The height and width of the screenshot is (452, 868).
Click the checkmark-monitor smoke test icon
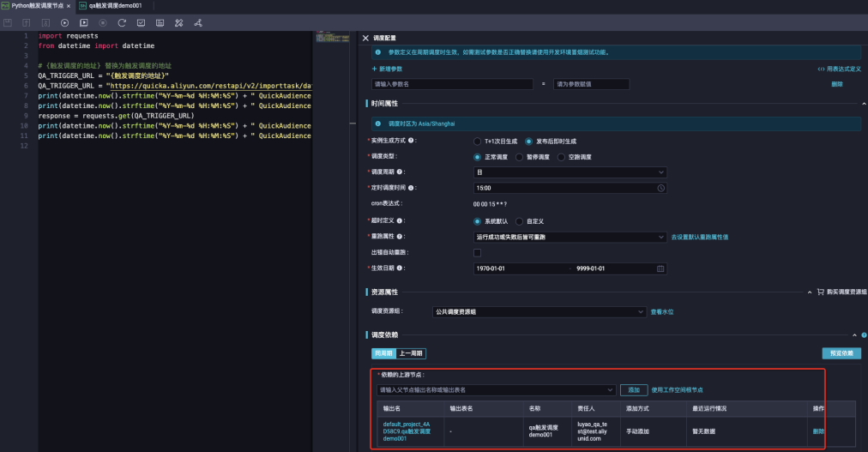pyautogui.click(x=142, y=22)
